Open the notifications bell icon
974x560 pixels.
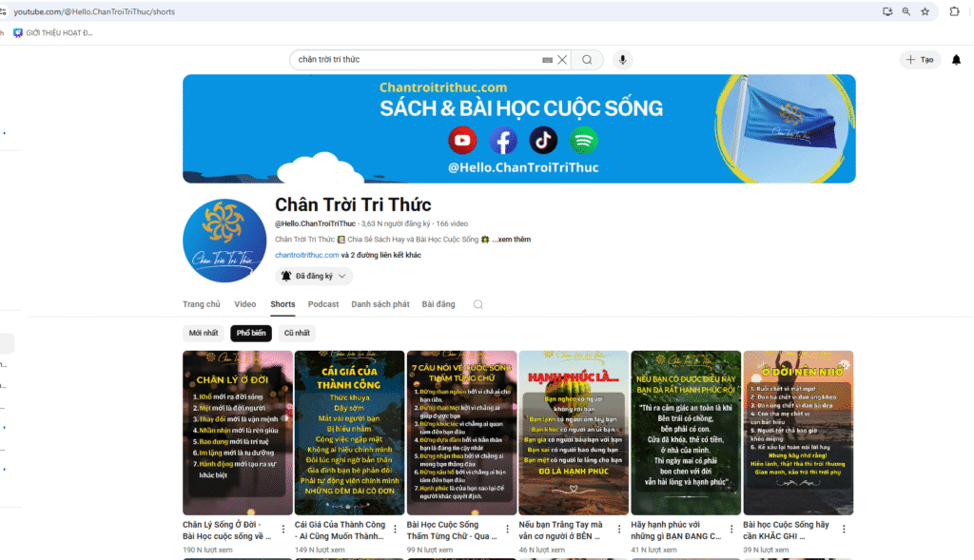tap(956, 60)
